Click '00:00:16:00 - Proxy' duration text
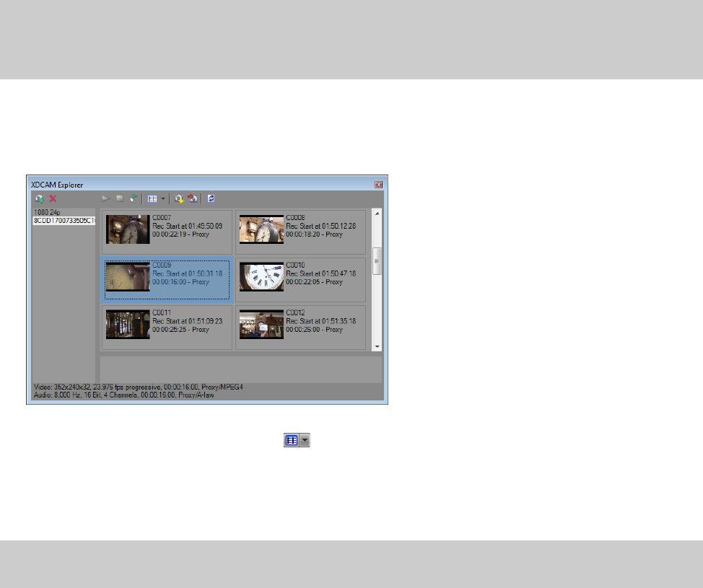This screenshot has width=703, height=588. coord(180,282)
